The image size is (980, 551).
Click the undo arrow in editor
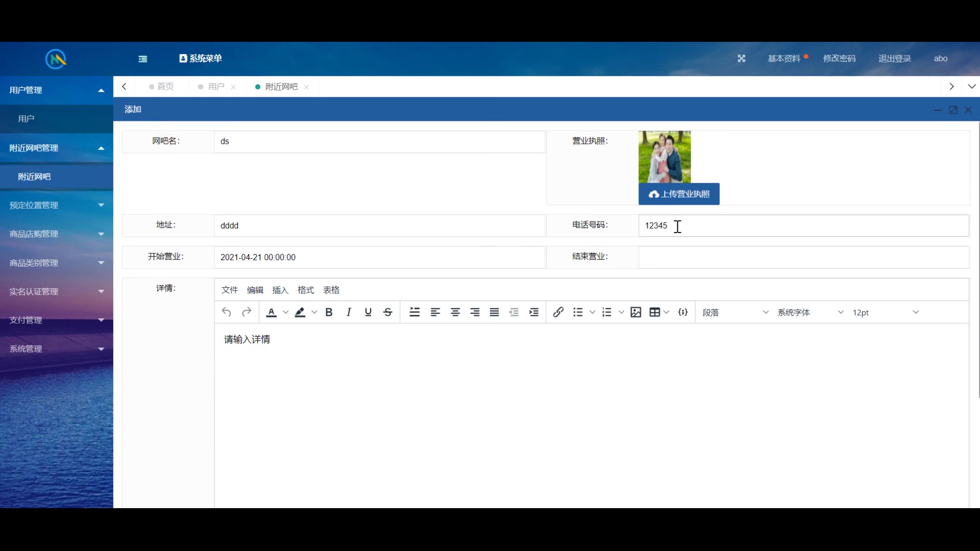pyautogui.click(x=227, y=312)
